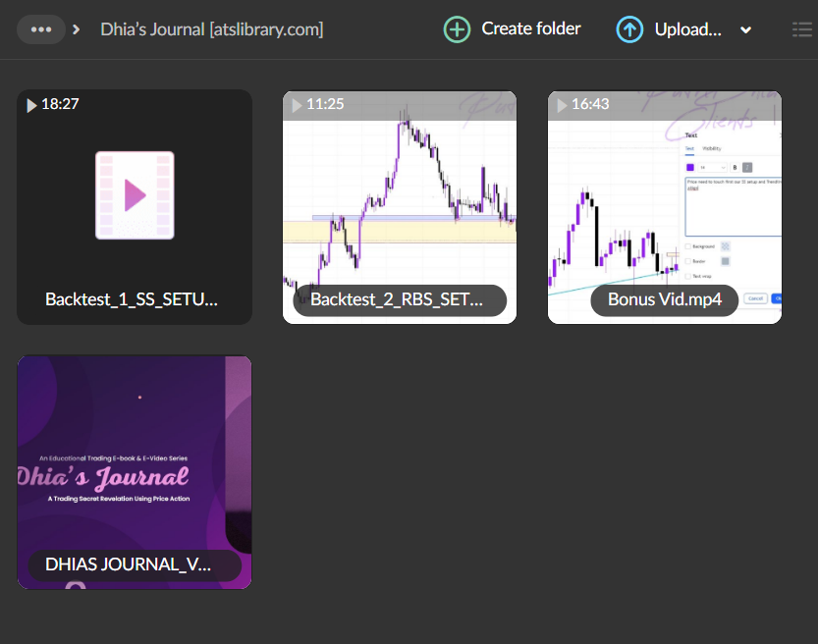
Task: Switch to list view icon at top right
Action: [801, 29]
